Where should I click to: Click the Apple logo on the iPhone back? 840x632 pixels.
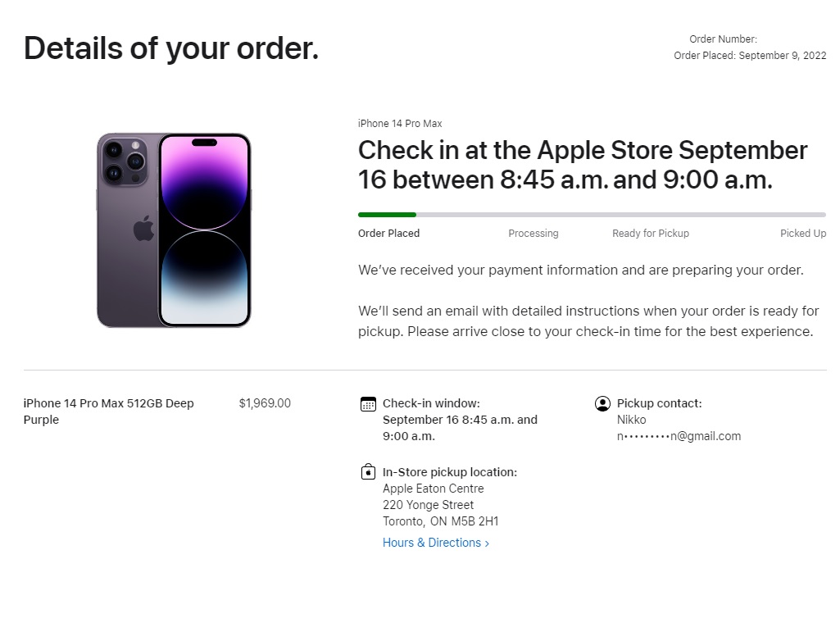coord(143,229)
